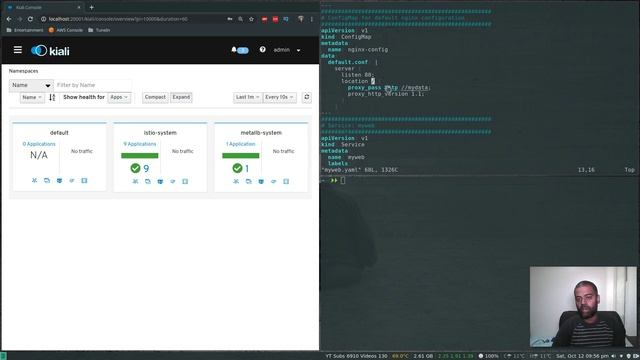Viewport: 640px width, 360px height.
Task: Open the Every 10s refresh interval dropdown
Action: [279, 97]
